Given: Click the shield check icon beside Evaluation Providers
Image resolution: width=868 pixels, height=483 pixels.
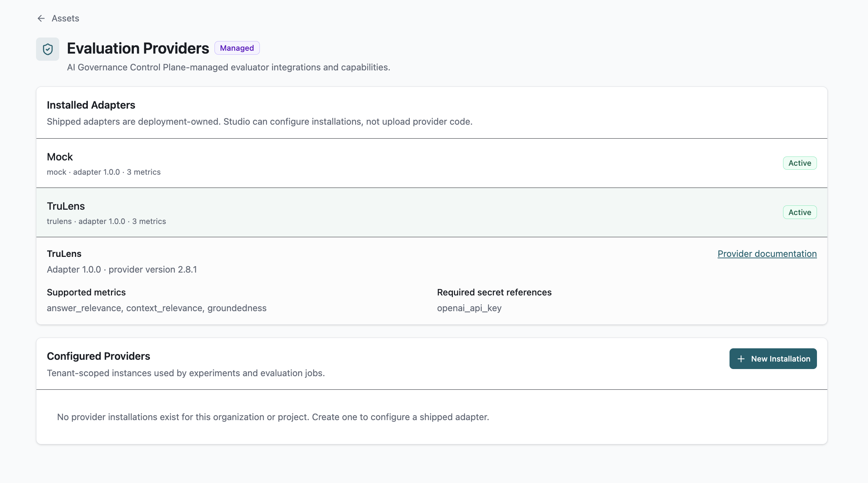Looking at the screenshot, I should [x=47, y=49].
